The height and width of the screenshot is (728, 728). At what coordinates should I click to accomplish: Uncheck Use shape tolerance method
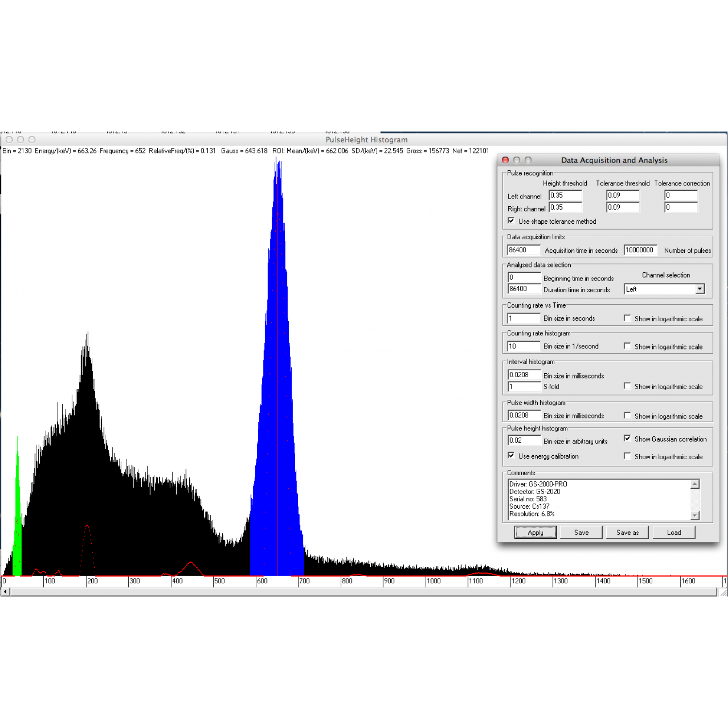click(x=511, y=221)
